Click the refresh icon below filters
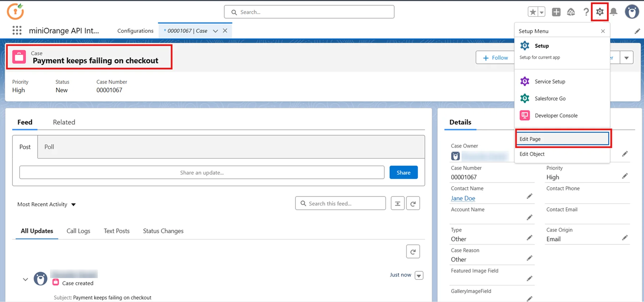644x302 pixels. [x=413, y=251]
